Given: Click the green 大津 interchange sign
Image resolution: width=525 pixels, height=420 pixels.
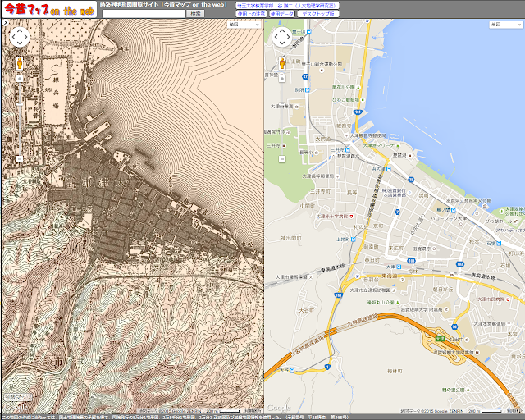Looking at the screenshot, I should click(x=440, y=339).
